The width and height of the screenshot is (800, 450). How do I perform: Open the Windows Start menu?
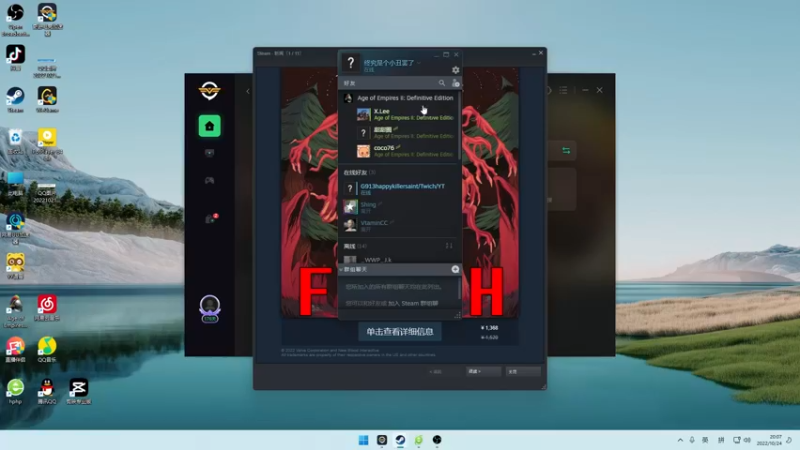363,440
